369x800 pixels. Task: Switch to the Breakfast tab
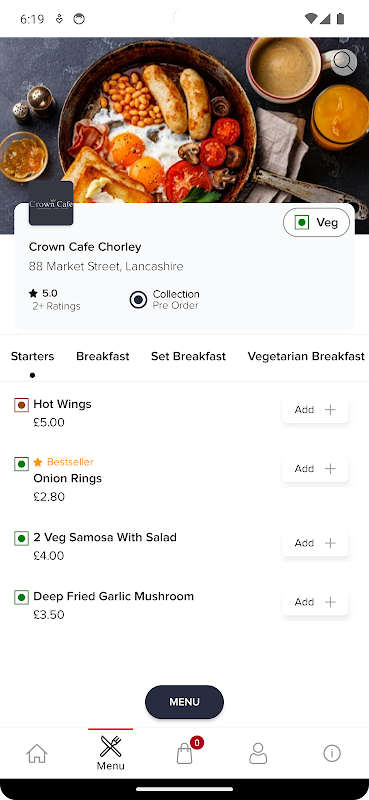(103, 356)
